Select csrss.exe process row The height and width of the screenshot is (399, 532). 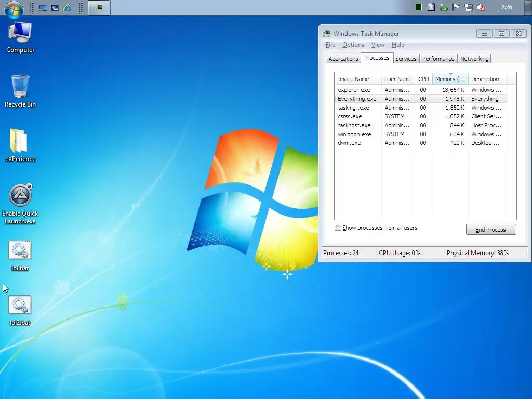421,116
